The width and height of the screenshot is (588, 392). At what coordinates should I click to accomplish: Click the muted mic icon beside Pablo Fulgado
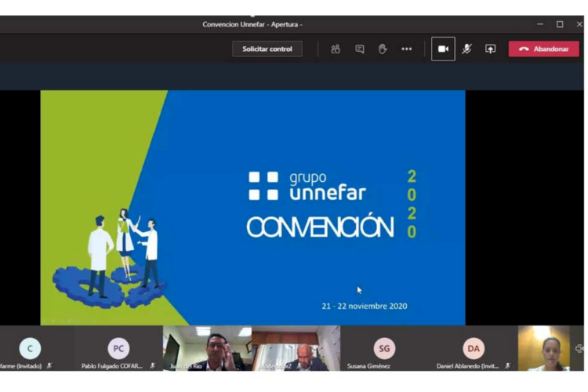[153, 366]
